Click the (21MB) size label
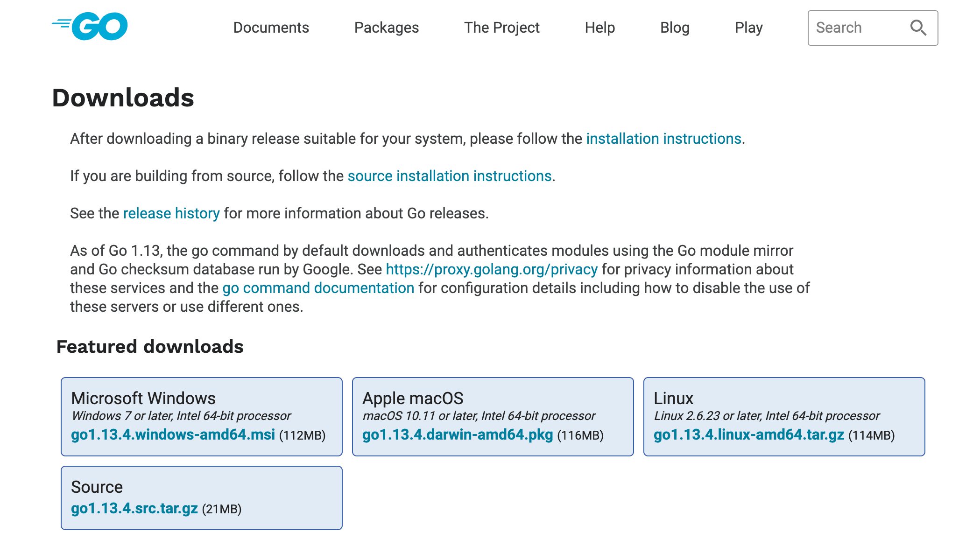 [x=222, y=509]
